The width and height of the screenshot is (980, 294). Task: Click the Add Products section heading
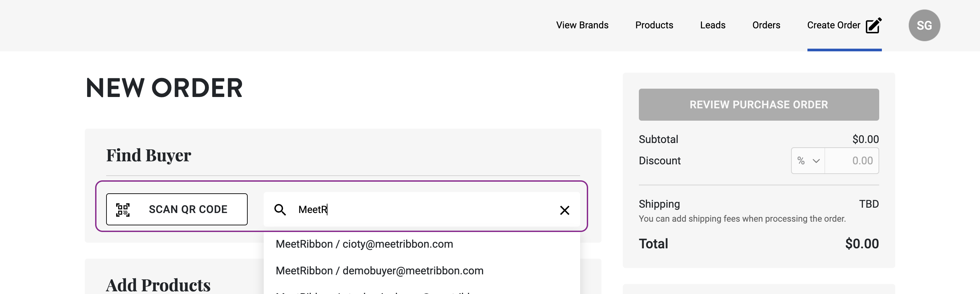coord(158,285)
